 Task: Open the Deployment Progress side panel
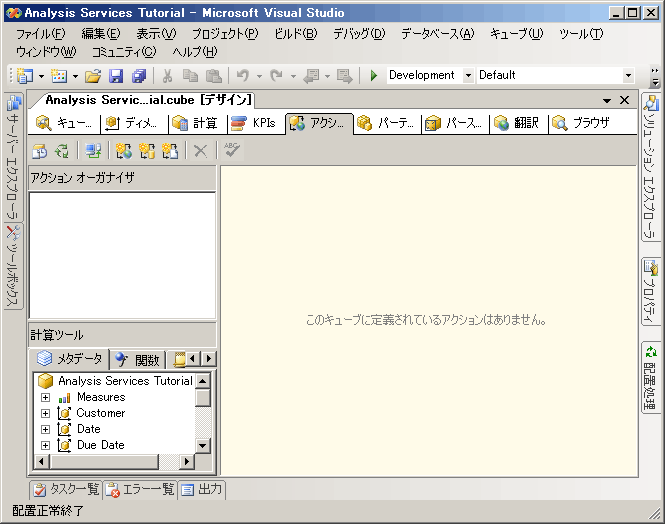click(x=651, y=377)
